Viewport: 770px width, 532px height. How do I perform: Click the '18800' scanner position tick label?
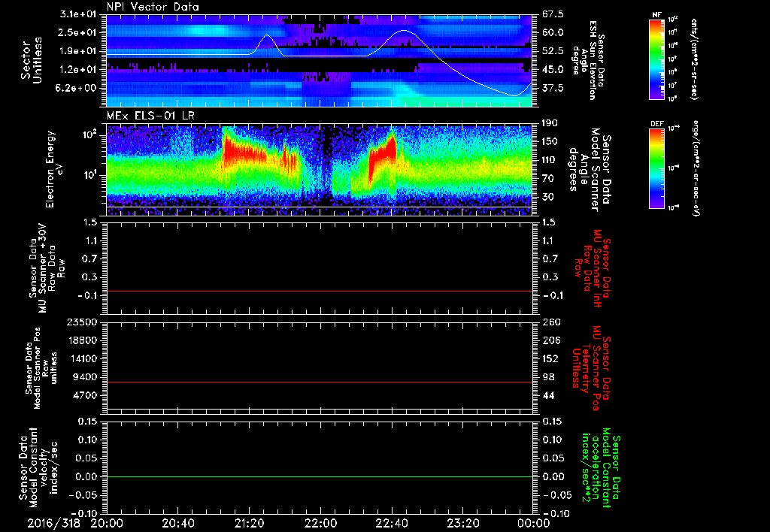[x=83, y=340]
